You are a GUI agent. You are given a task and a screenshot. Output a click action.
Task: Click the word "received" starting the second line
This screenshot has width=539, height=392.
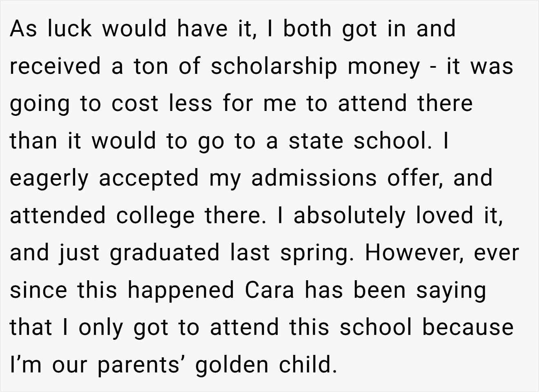point(55,66)
